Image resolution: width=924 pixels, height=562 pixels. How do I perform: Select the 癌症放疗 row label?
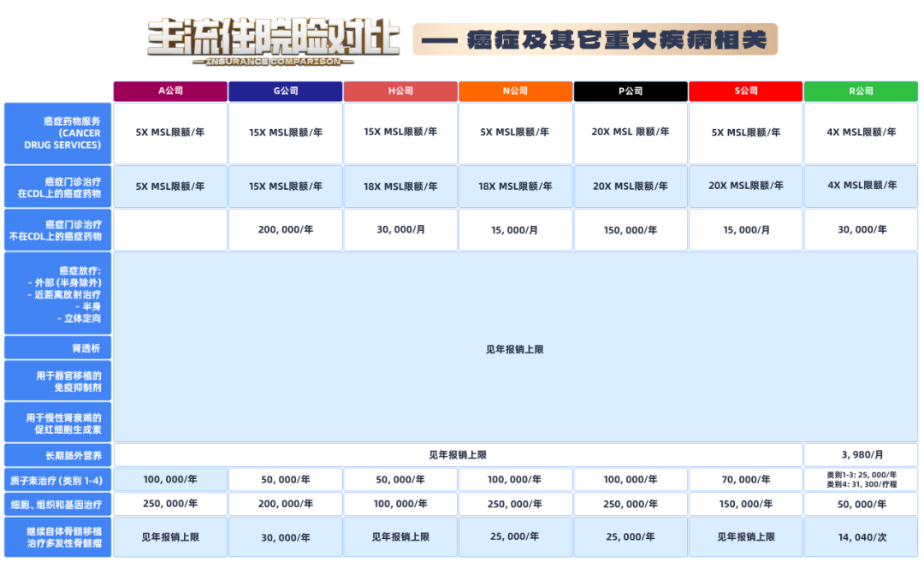pyautogui.click(x=56, y=295)
